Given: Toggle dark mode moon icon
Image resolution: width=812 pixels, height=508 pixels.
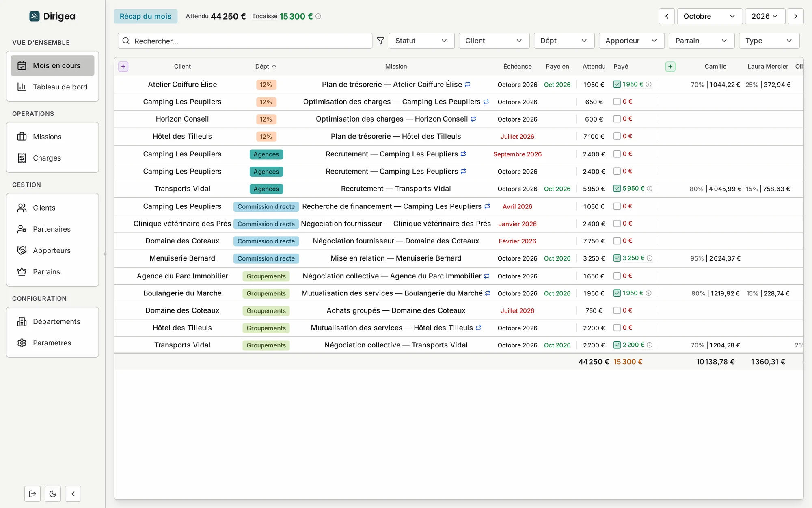Looking at the screenshot, I should tap(53, 494).
